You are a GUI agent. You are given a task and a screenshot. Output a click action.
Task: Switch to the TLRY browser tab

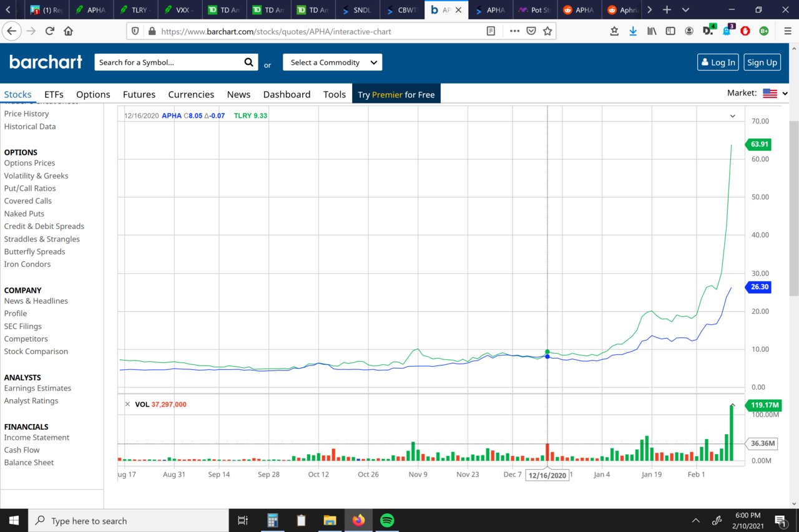[x=135, y=10]
